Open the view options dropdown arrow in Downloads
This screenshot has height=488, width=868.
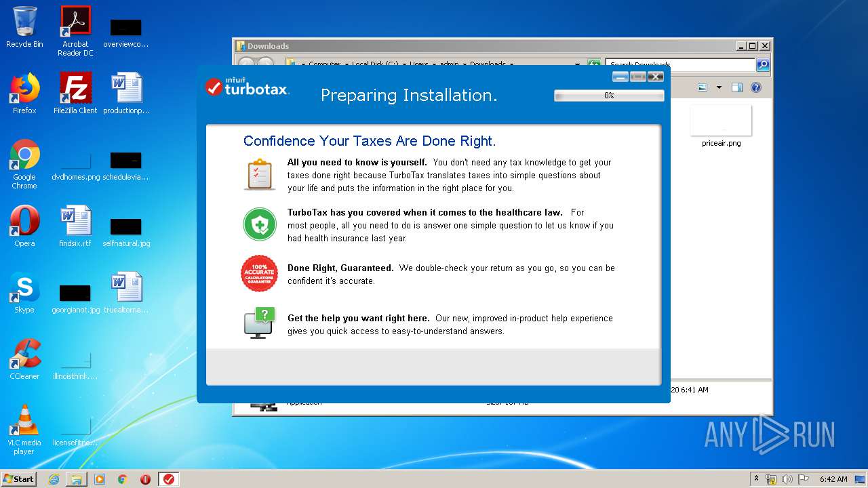719,87
